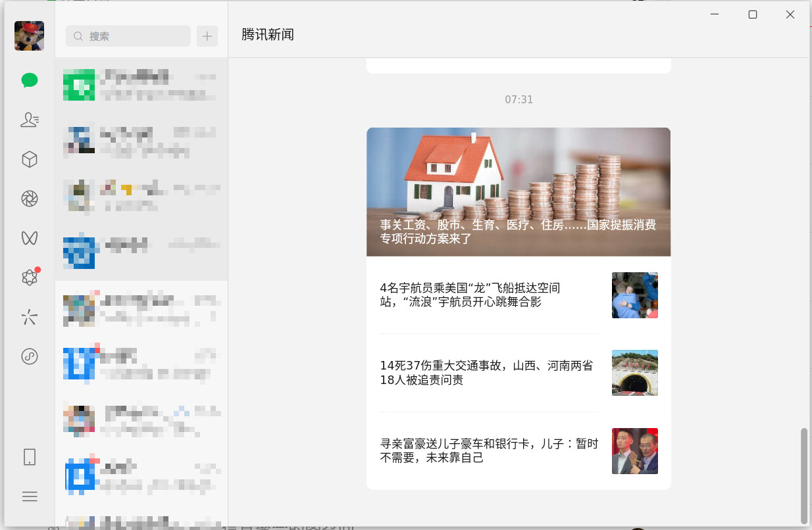
Task: Click the tunnel entrance thumbnail
Action: point(634,373)
